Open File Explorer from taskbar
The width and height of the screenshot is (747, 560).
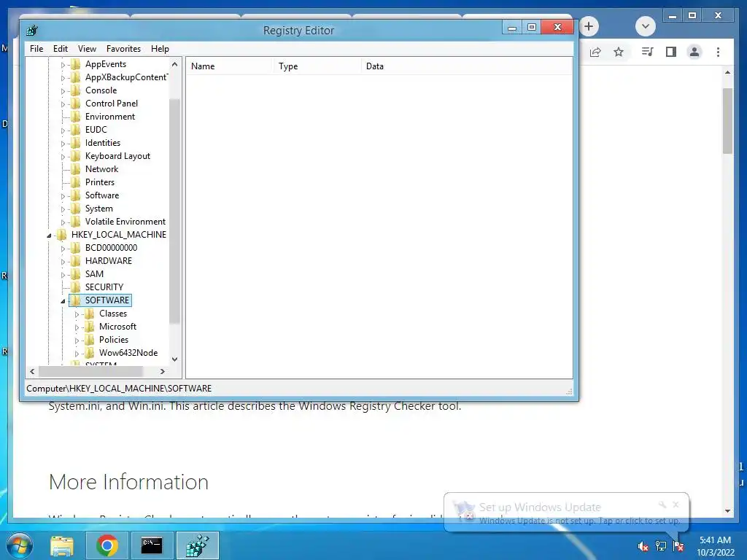[x=62, y=545]
